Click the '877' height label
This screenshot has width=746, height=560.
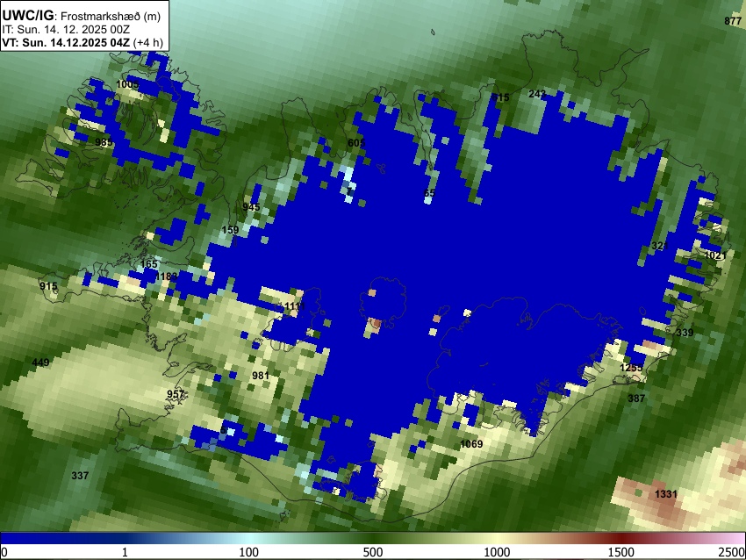(x=733, y=21)
